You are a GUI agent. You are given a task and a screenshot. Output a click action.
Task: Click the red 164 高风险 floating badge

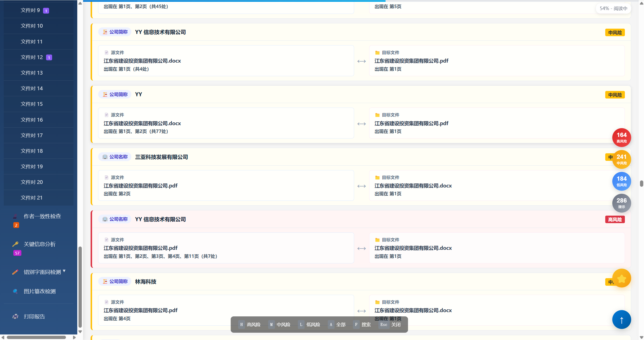[621, 137]
